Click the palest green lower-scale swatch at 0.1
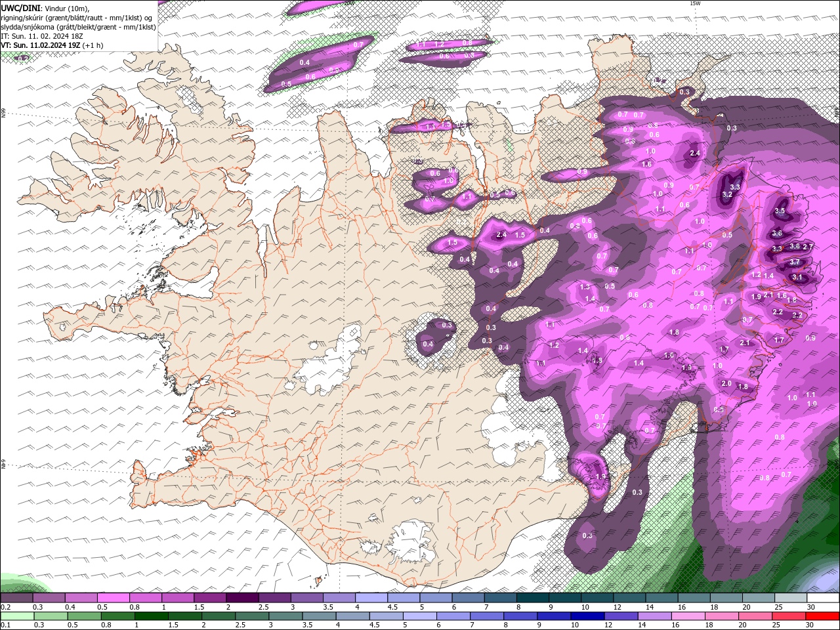840x630 pixels. click(17, 616)
